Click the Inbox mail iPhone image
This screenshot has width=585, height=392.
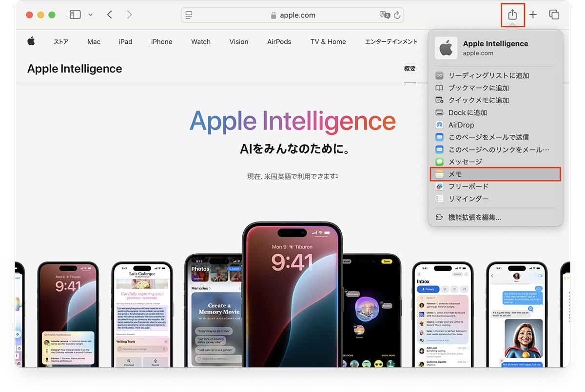pos(443,315)
